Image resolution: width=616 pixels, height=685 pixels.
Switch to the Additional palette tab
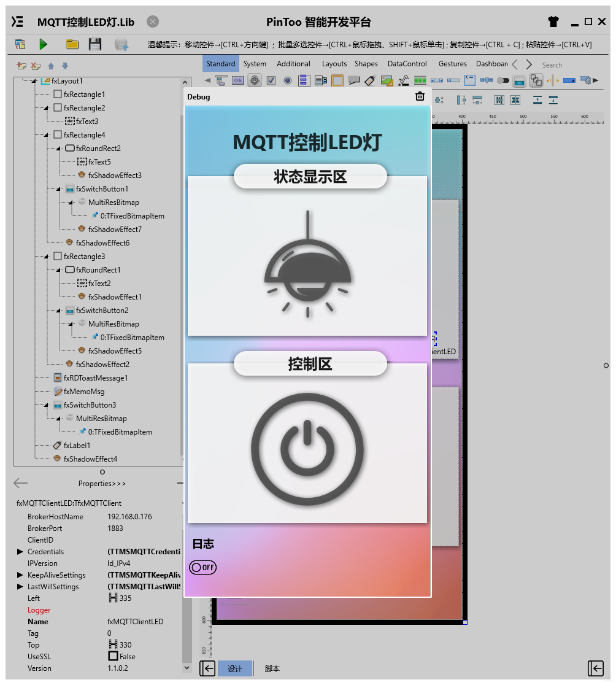(293, 64)
